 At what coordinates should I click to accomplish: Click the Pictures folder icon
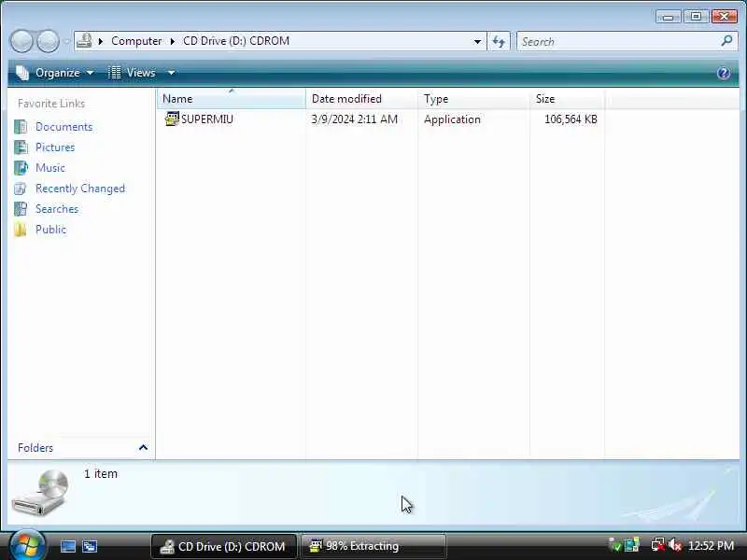(21, 147)
